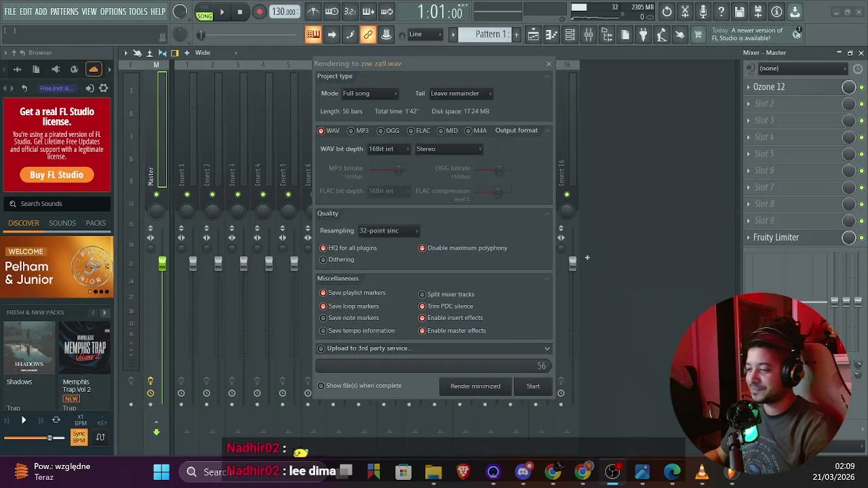Select the FLAC output format

(418, 131)
